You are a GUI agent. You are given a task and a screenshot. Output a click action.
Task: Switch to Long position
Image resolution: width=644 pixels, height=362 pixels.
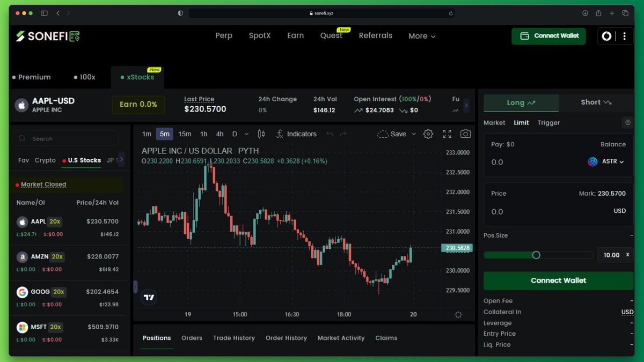coord(521,102)
